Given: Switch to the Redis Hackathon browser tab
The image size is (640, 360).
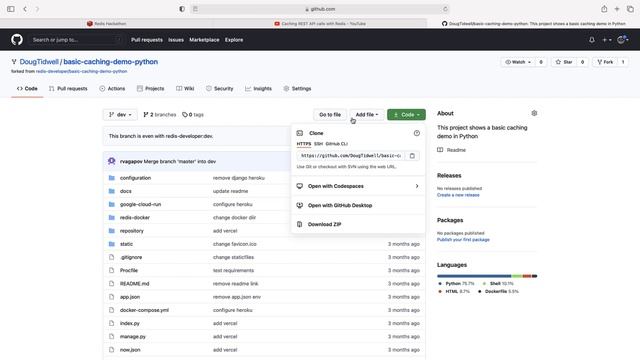Looking at the screenshot, I should tap(107, 24).
